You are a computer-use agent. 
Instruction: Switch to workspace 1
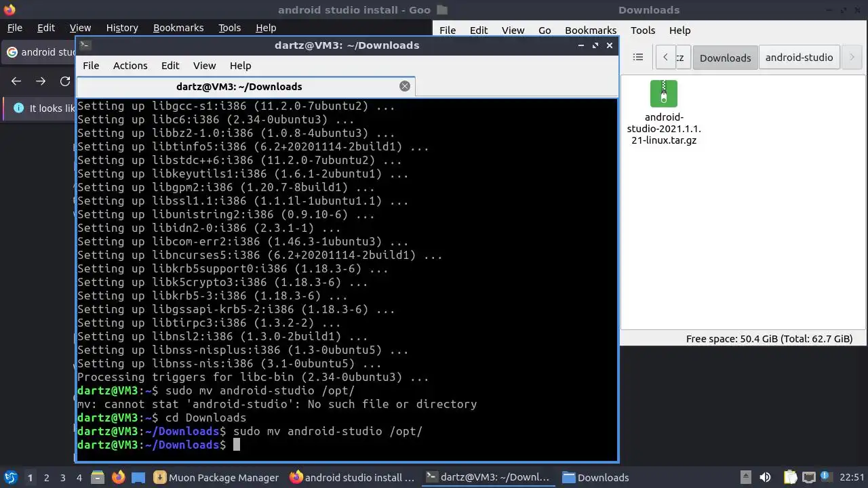(x=30, y=478)
